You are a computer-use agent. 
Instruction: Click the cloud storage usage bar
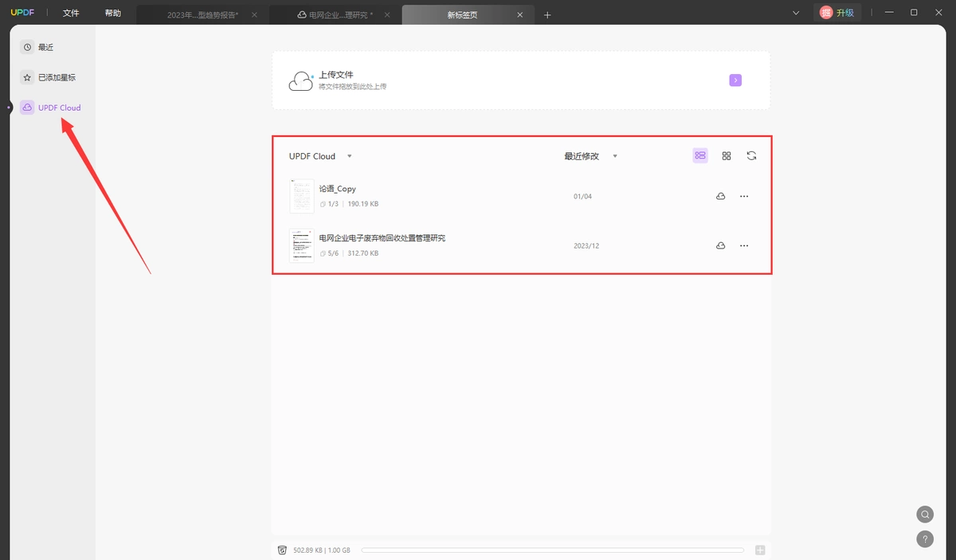[552, 550]
